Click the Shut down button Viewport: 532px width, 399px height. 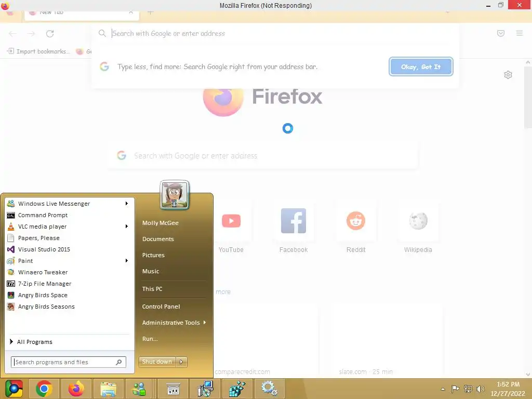[157, 362]
